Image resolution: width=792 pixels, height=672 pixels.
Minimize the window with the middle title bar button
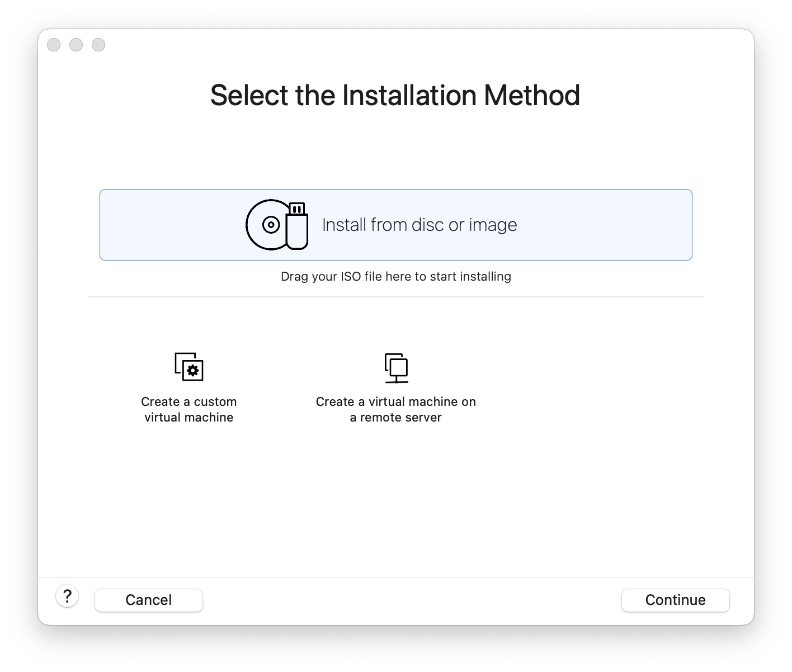[x=76, y=45]
